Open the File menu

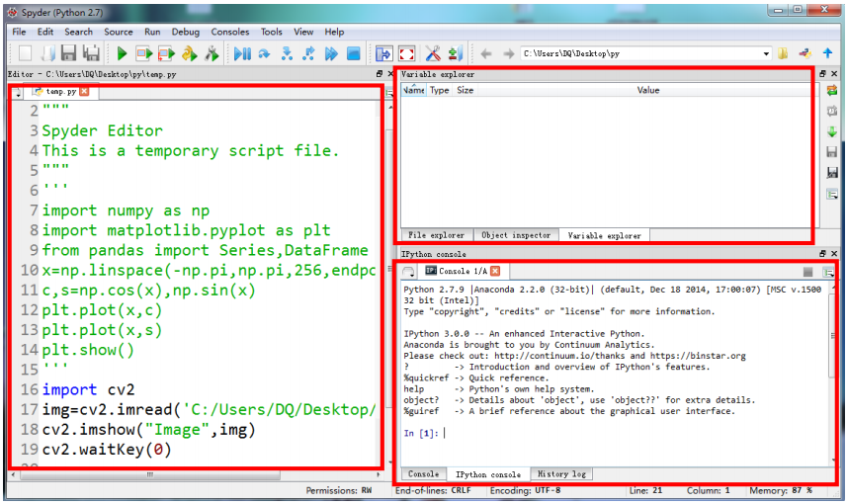tap(19, 32)
